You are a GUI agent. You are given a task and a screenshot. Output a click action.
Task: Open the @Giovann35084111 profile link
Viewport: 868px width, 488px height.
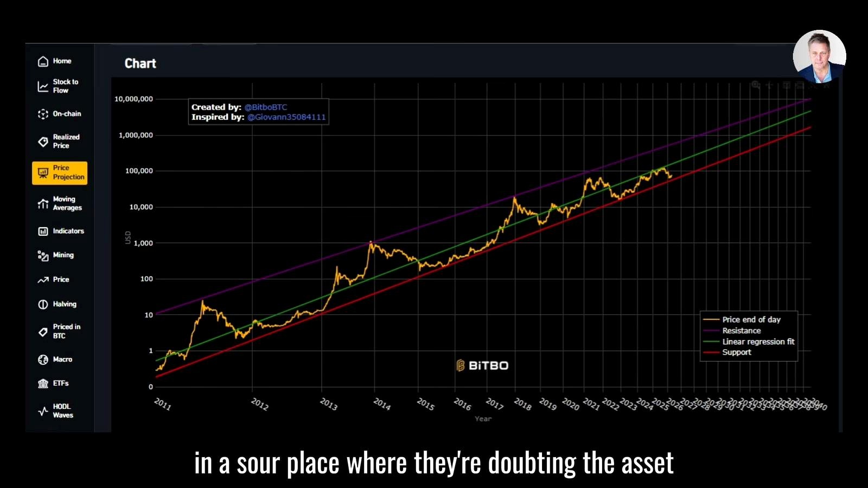coord(286,117)
